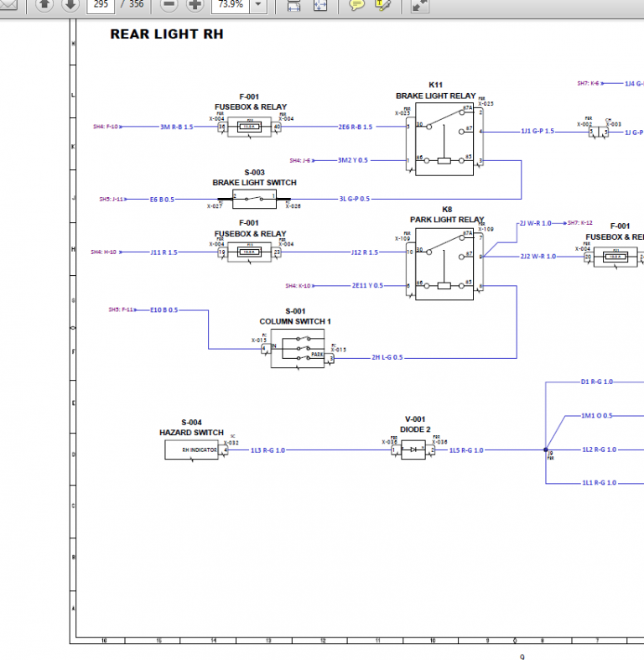
Task: Click the diode symbol in V-001
Action: pyautogui.click(x=413, y=450)
